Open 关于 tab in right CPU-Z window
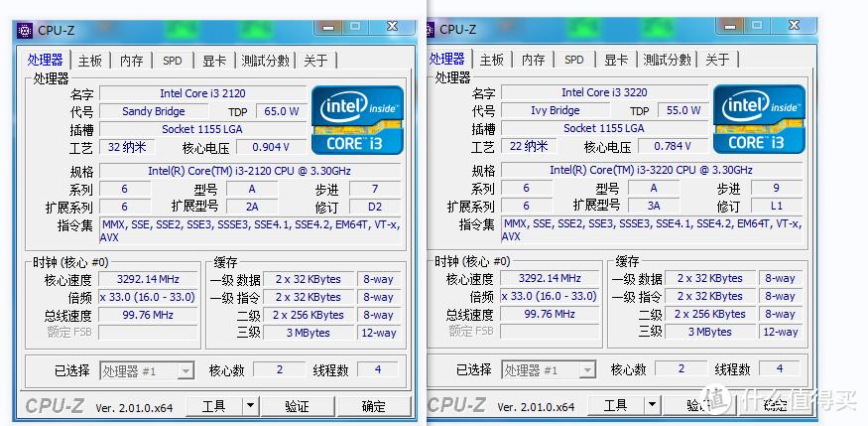 coord(717,60)
